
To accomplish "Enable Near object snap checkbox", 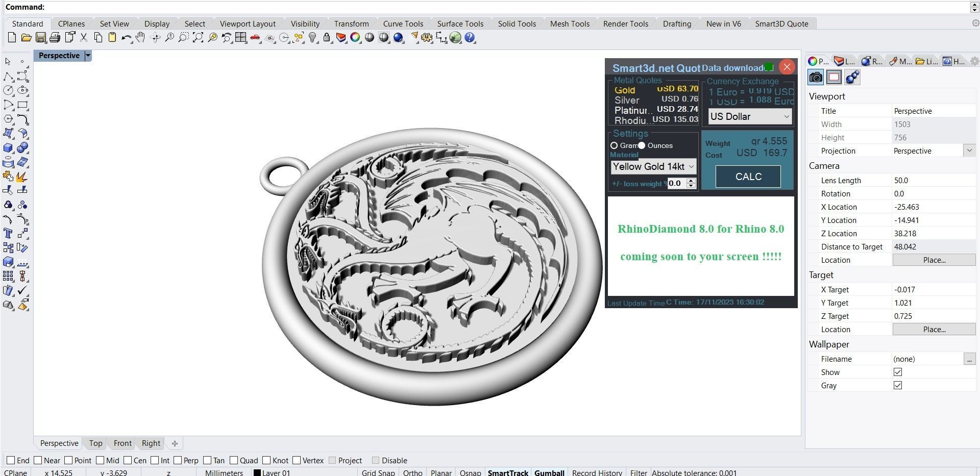I will tap(38, 460).
